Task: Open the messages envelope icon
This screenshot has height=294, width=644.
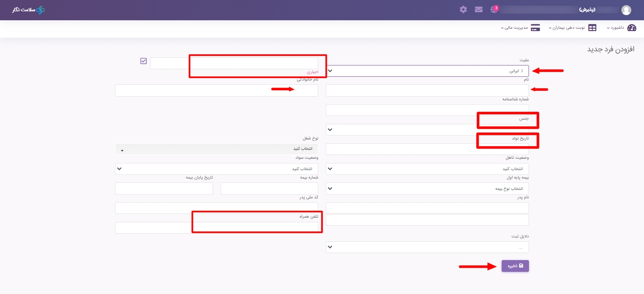Action: [x=479, y=9]
